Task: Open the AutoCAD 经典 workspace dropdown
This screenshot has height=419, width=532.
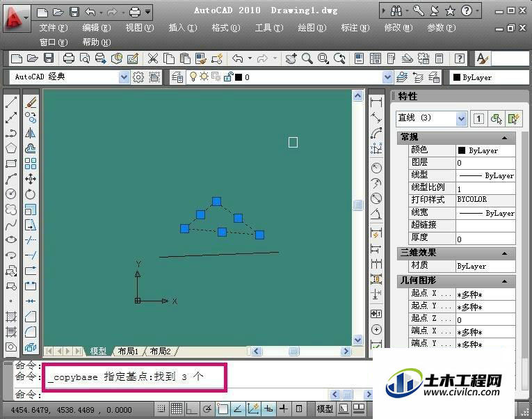Action: click(x=124, y=77)
